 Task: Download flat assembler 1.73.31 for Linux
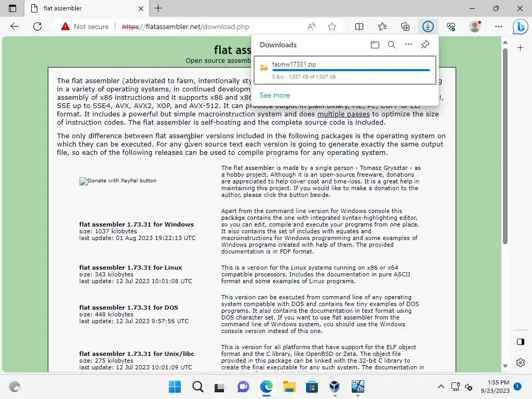tap(130, 268)
